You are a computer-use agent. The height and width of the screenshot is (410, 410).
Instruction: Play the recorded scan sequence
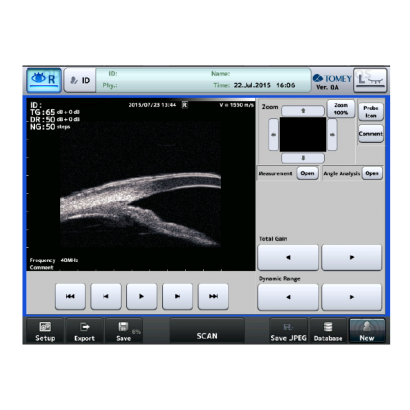[142, 296]
